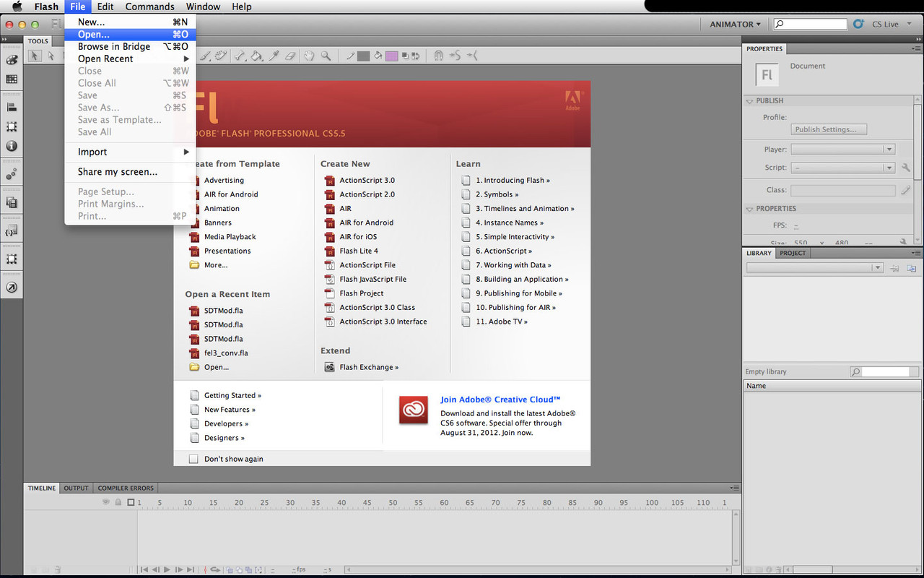924x578 pixels.
Task: Select the Hand tool
Action: click(309, 56)
